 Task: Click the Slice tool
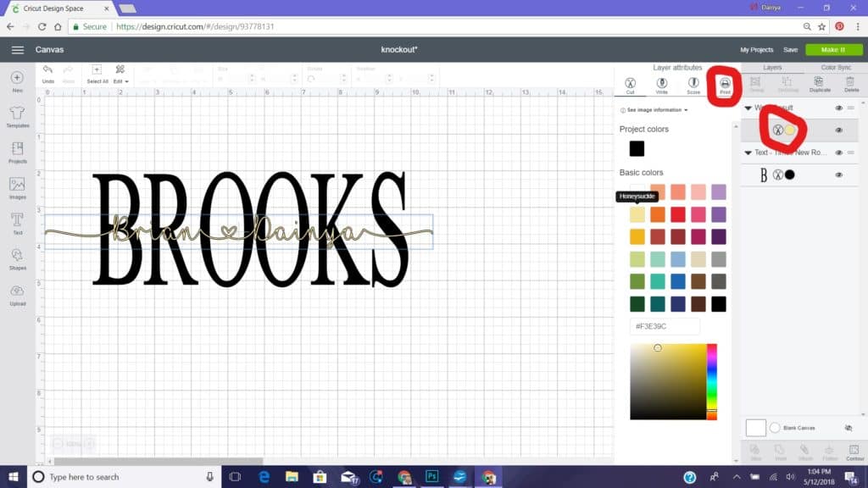755,452
